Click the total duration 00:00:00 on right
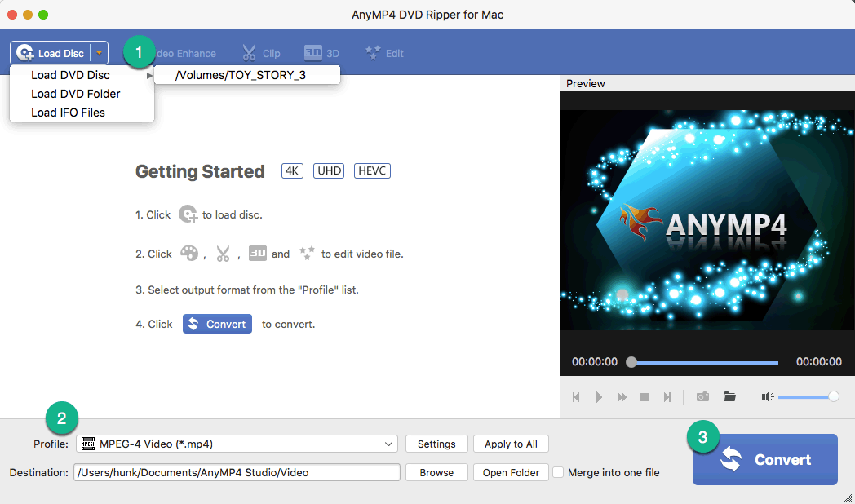855x504 pixels. coord(818,362)
